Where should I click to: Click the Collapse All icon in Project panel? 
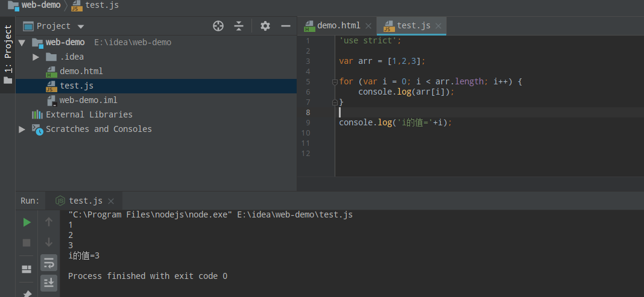(x=239, y=27)
